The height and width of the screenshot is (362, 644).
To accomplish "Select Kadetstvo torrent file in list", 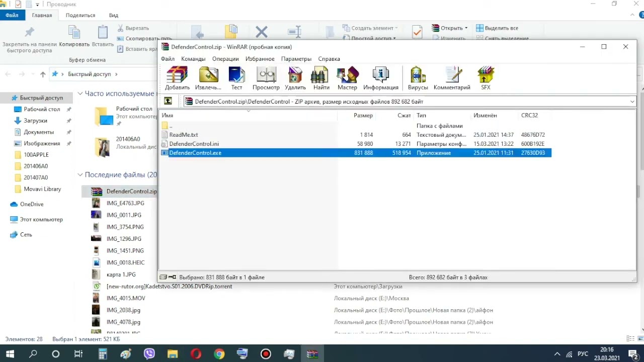I will tap(169, 286).
